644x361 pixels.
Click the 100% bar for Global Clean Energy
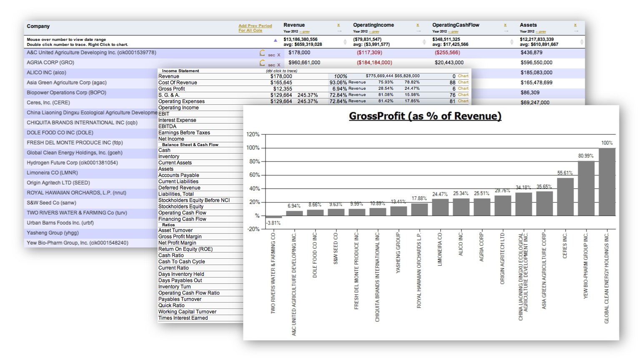point(607,182)
